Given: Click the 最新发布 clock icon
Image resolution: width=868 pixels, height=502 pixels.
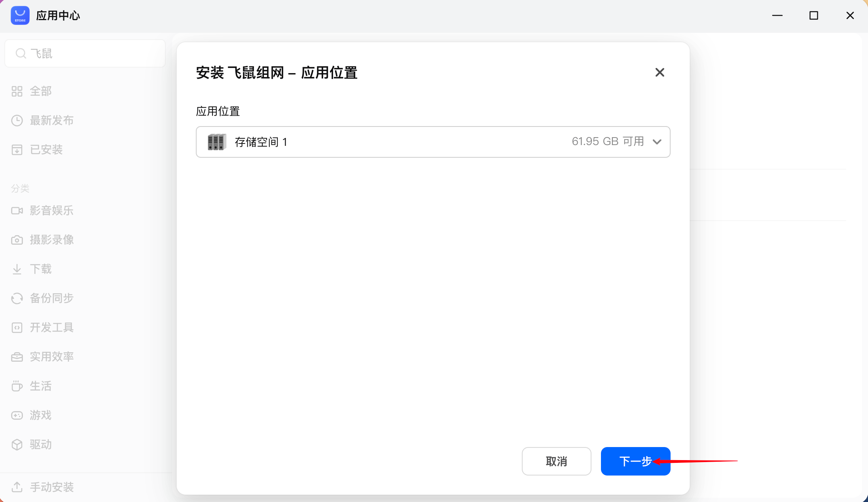Looking at the screenshot, I should (17, 121).
